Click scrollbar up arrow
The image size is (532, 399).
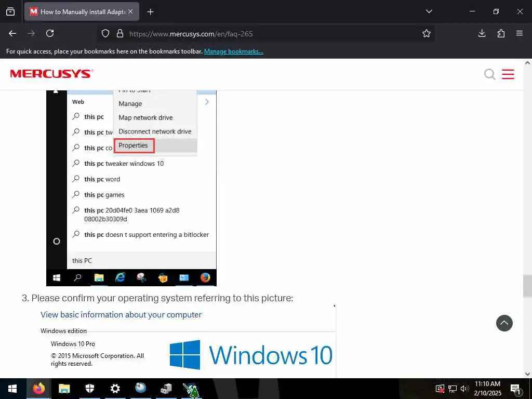pos(527,63)
